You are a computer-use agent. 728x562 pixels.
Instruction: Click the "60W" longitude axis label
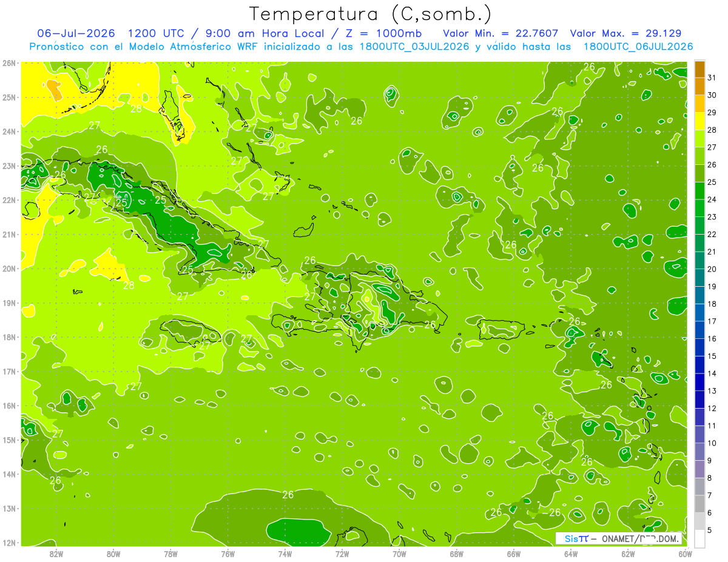click(685, 554)
